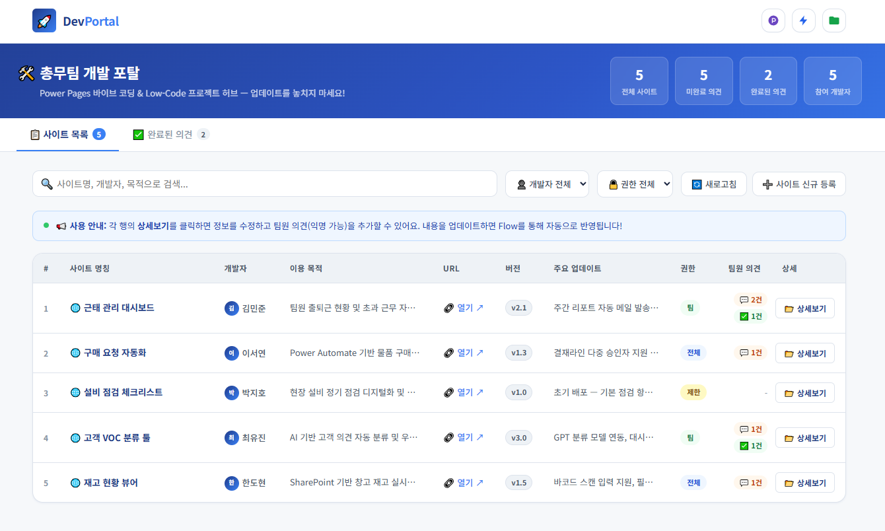Click the 사이트 명칭 column header

click(90, 269)
